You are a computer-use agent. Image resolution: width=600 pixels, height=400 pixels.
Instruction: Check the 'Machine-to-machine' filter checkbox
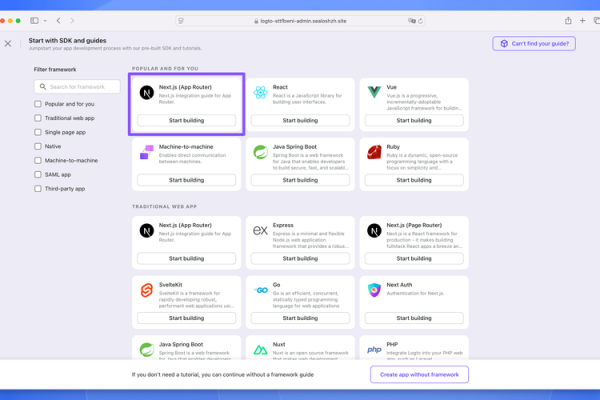tap(38, 160)
